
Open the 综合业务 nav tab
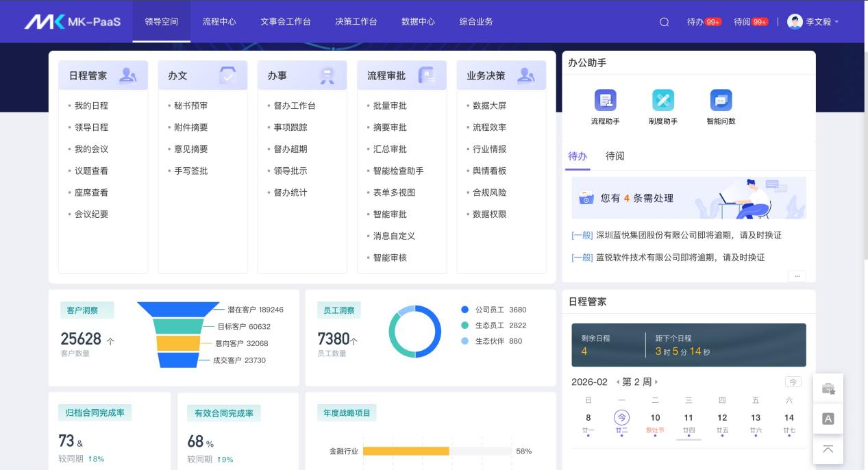[x=476, y=21]
